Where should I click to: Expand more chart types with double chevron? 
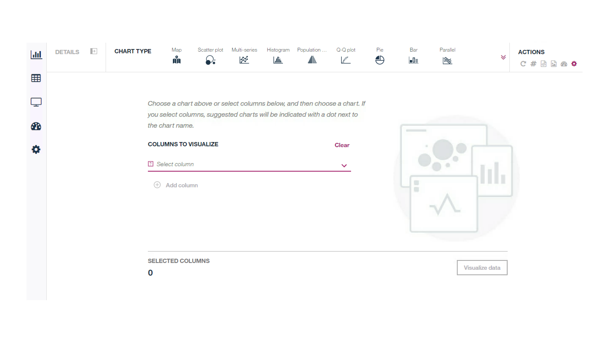[503, 57]
